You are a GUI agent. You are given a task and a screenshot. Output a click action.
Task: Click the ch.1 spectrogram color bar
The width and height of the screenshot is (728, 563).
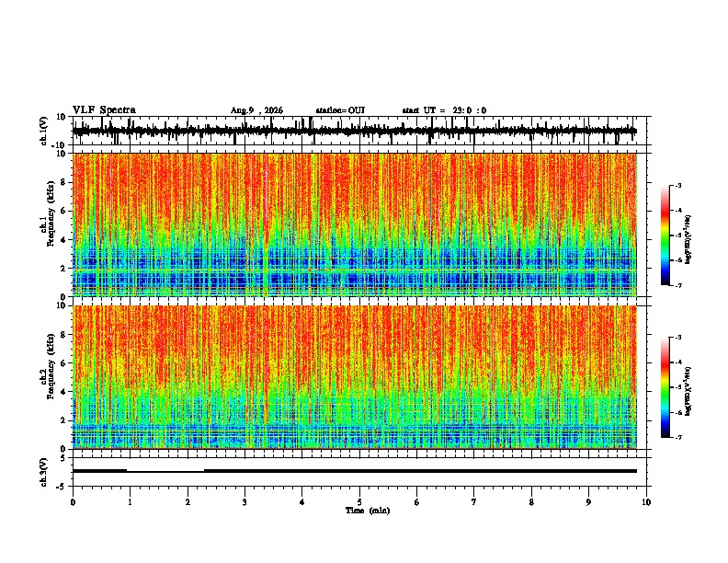coord(665,236)
